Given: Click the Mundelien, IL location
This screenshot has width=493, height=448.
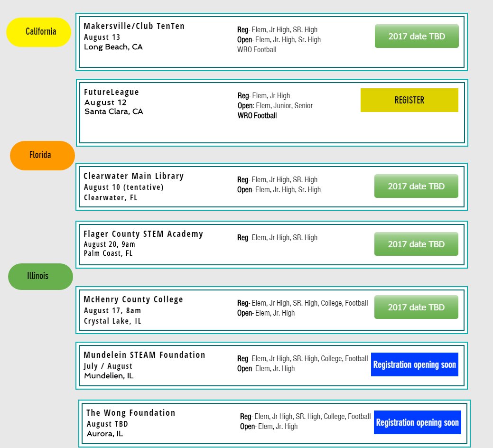Looking at the screenshot, I should [109, 376].
